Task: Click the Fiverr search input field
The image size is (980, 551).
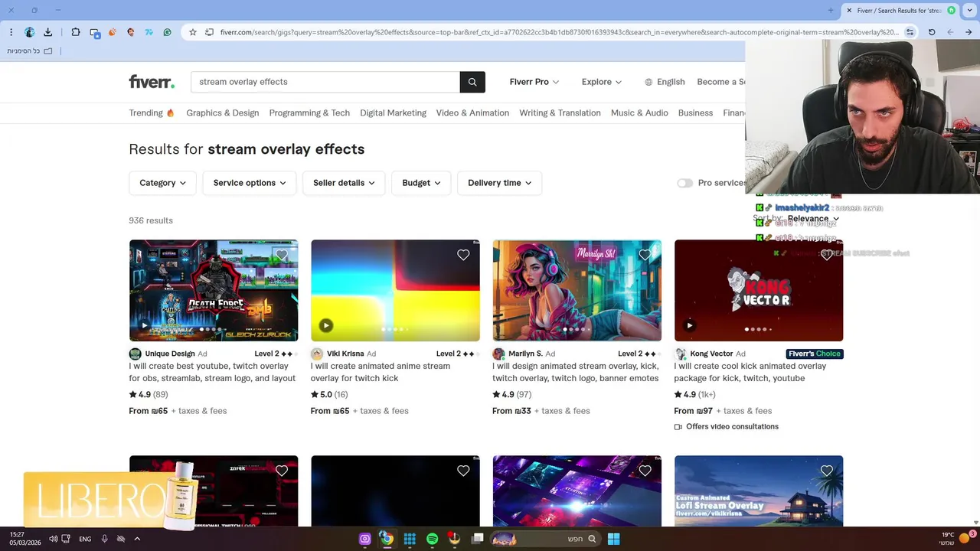Action: [x=325, y=82]
